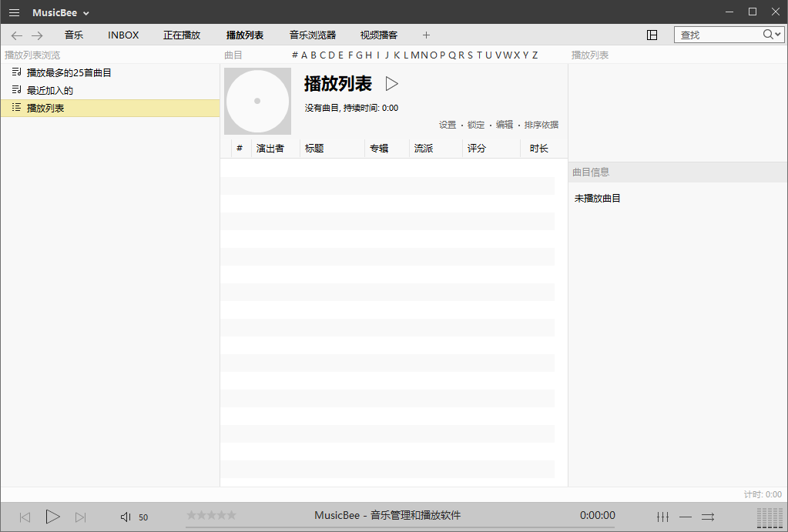This screenshot has width=788, height=532.
Task: Open the INBOX tab
Action: point(123,35)
